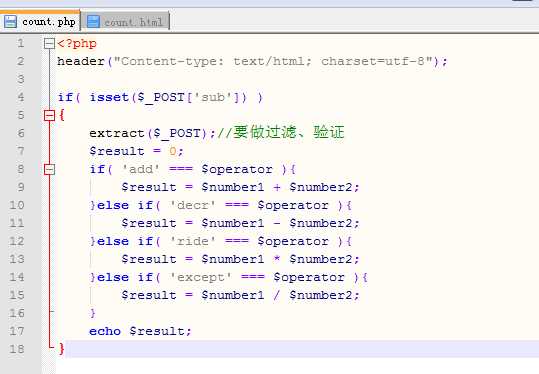539x374 pixels.
Task: Click '$number1 + $number2' on line 9
Action: pyautogui.click(x=277, y=187)
